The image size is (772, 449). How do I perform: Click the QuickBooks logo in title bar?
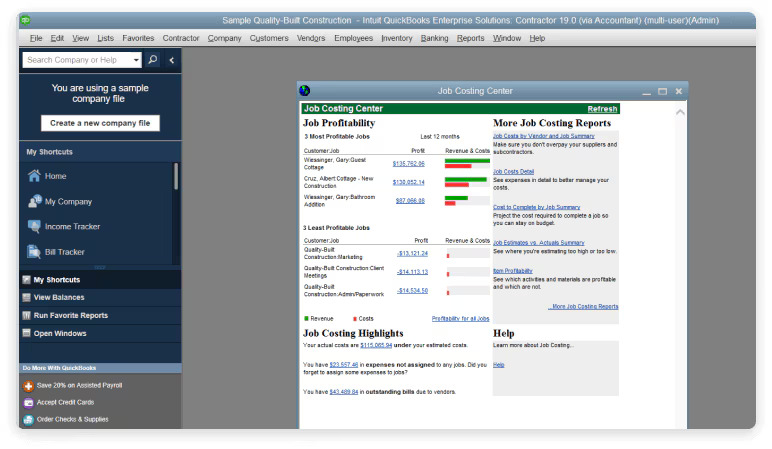25,20
